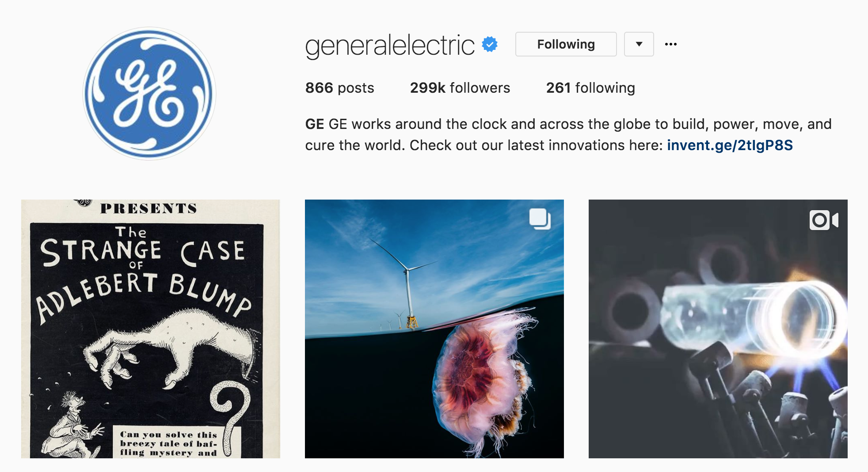The height and width of the screenshot is (472, 868).
Task: Click the bold GE name in bio
Action: point(315,124)
